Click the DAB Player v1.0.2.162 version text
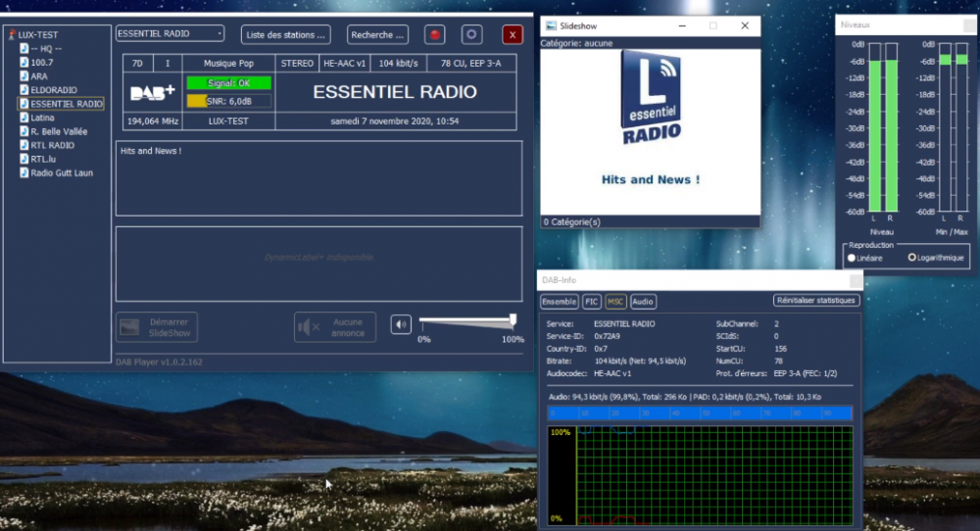The image size is (980, 531). click(159, 362)
